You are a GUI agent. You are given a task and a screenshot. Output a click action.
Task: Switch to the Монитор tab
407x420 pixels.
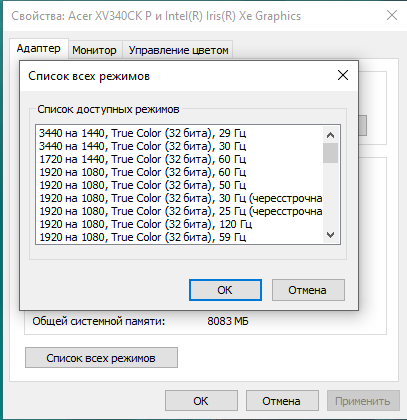click(94, 50)
